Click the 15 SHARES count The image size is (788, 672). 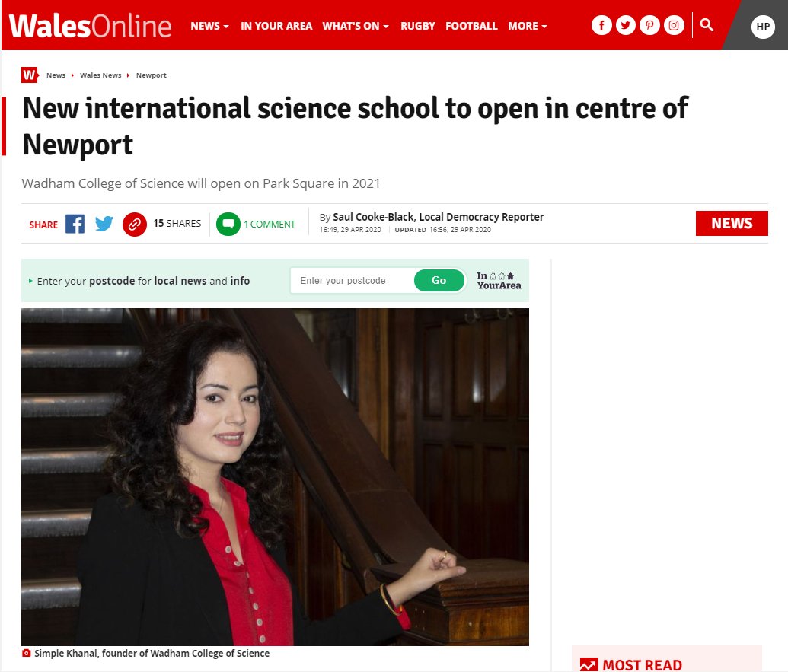coord(177,224)
